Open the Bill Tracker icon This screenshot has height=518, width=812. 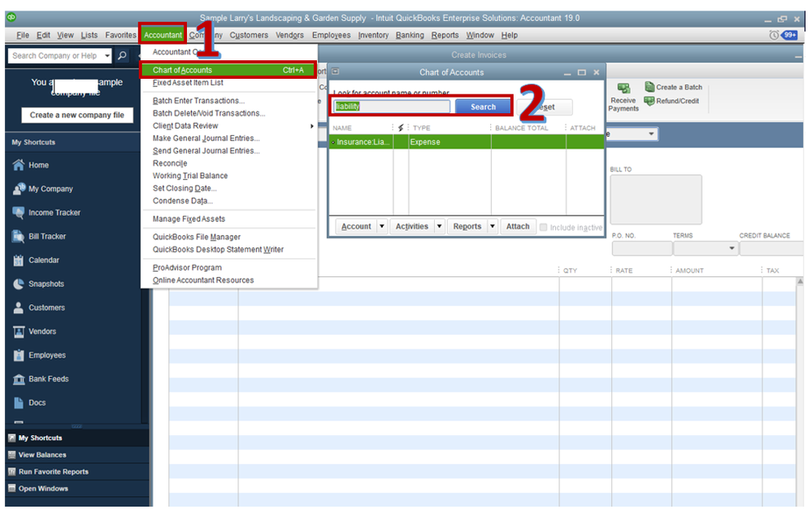click(x=19, y=236)
